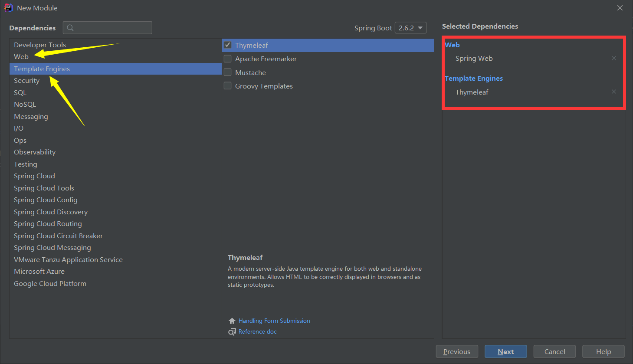633x364 pixels.
Task: Enable the Apache Freemarker checkbox
Action: (x=227, y=59)
